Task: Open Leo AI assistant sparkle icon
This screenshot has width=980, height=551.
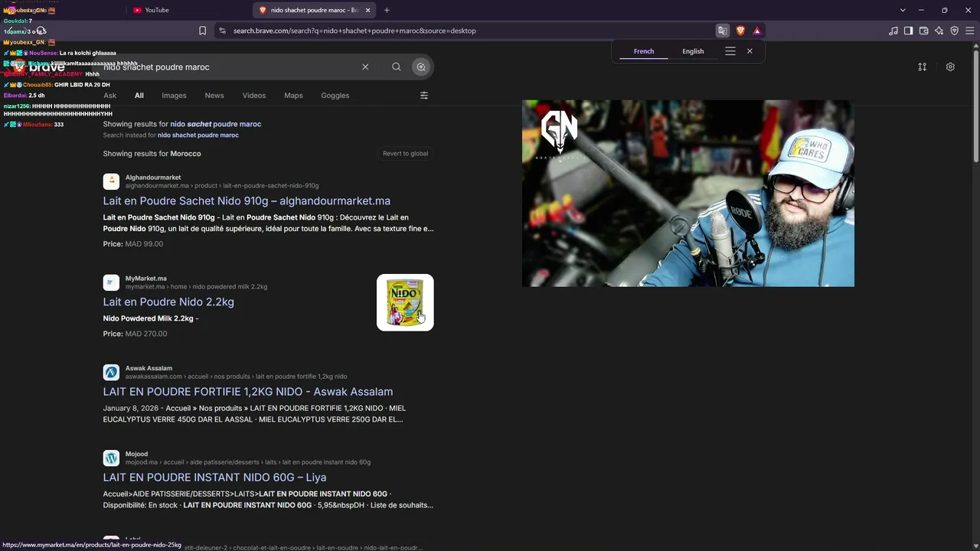Action: [939, 31]
